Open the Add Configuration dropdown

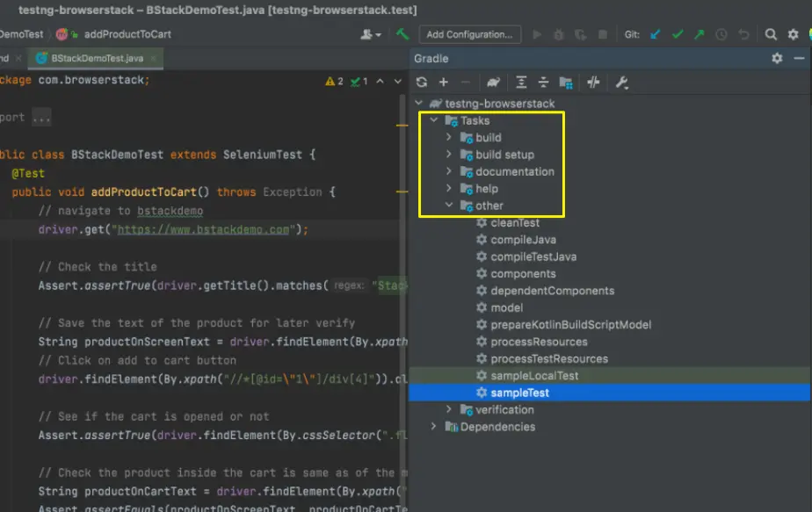coord(469,34)
